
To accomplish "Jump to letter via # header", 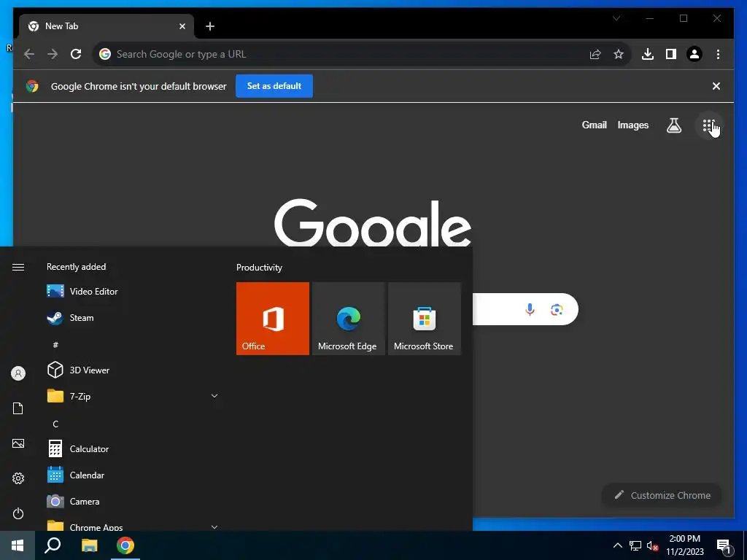I will 55,345.
